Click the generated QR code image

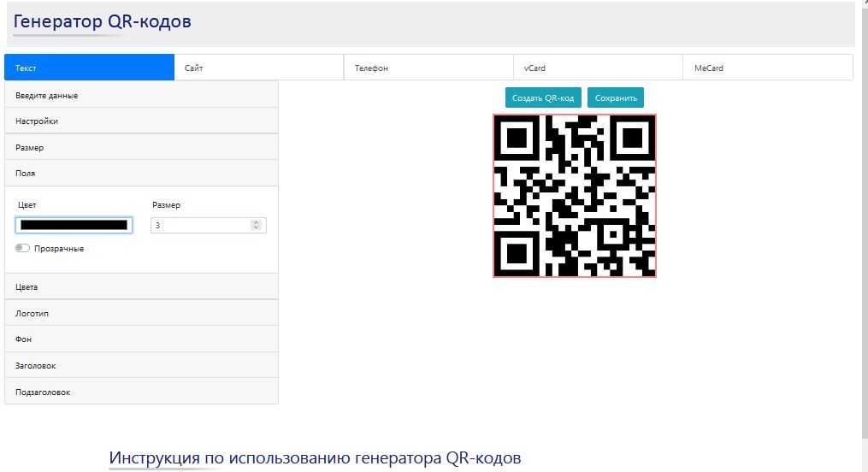575,196
